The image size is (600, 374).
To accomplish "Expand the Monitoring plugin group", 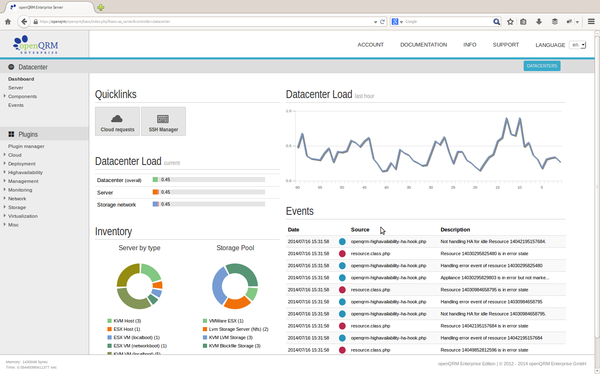I will coord(5,189).
